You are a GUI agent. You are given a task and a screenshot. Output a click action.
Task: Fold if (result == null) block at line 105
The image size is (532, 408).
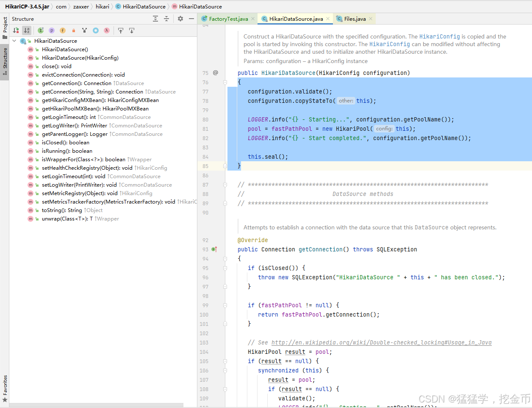225,361
